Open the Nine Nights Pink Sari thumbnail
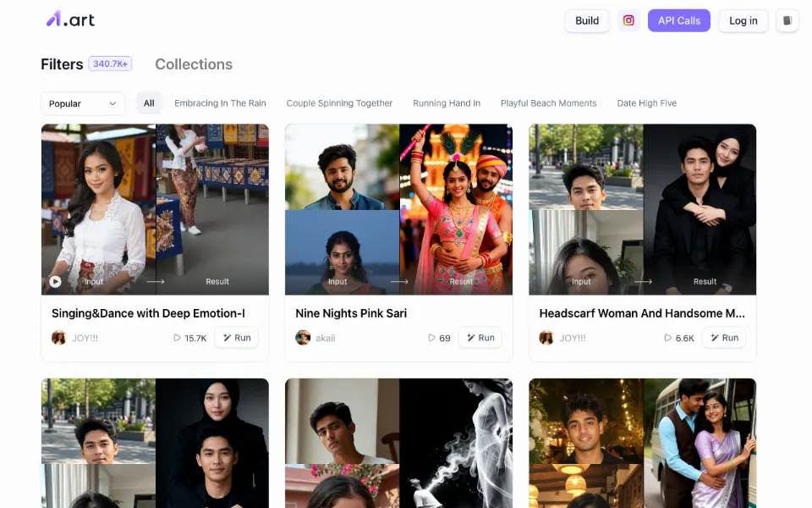This screenshot has width=812, height=508. [x=398, y=209]
